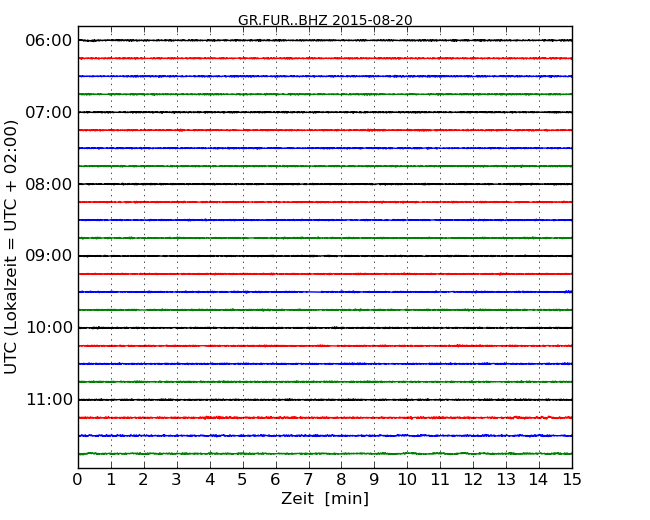Click the black seismogram trace at 06:00

pyautogui.click(x=325, y=41)
